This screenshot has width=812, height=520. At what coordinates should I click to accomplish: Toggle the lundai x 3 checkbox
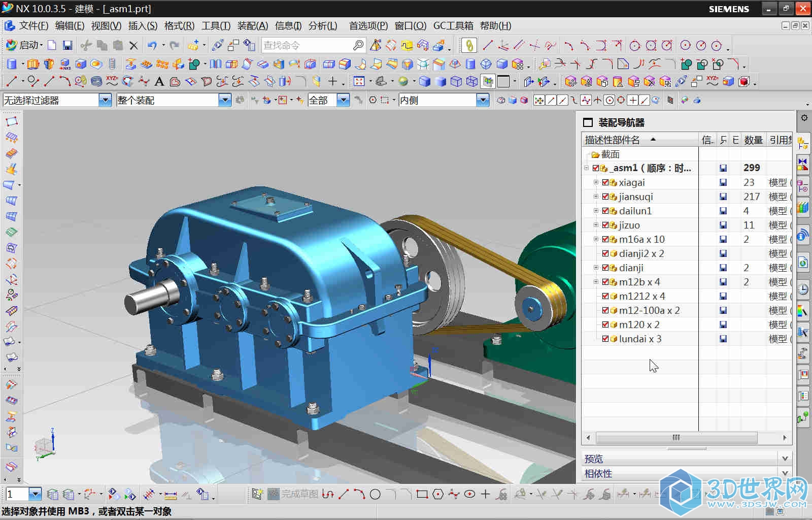point(605,339)
